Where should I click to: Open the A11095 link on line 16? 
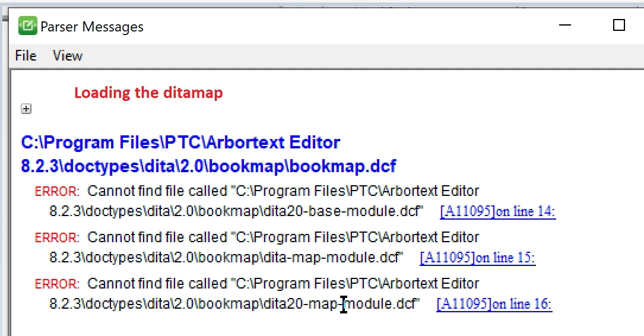pyautogui.click(x=494, y=304)
